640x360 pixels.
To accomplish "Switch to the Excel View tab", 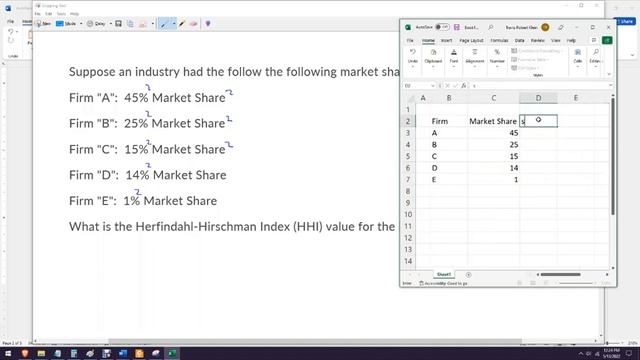I will coord(556,40).
